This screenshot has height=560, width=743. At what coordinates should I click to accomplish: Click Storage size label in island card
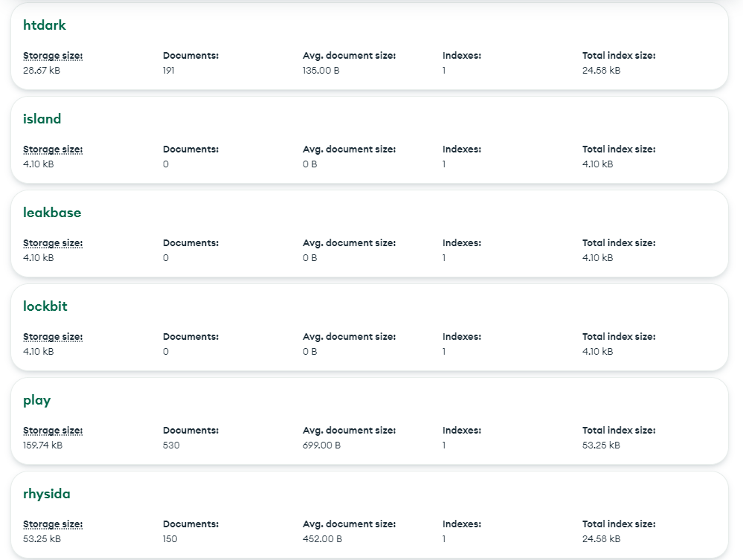(x=53, y=149)
